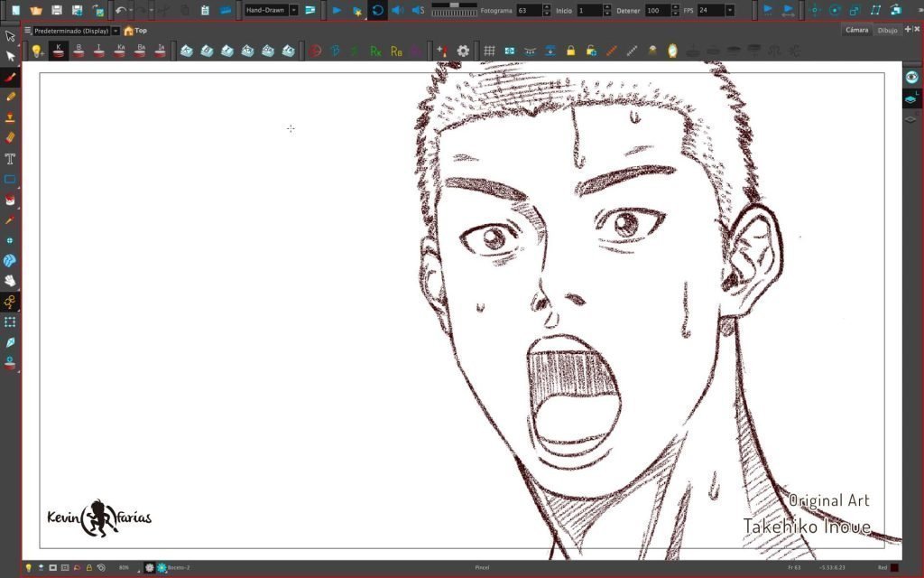Click the orange ruler line icon
The height and width of the screenshot is (578, 924).
tap(611, 51)
